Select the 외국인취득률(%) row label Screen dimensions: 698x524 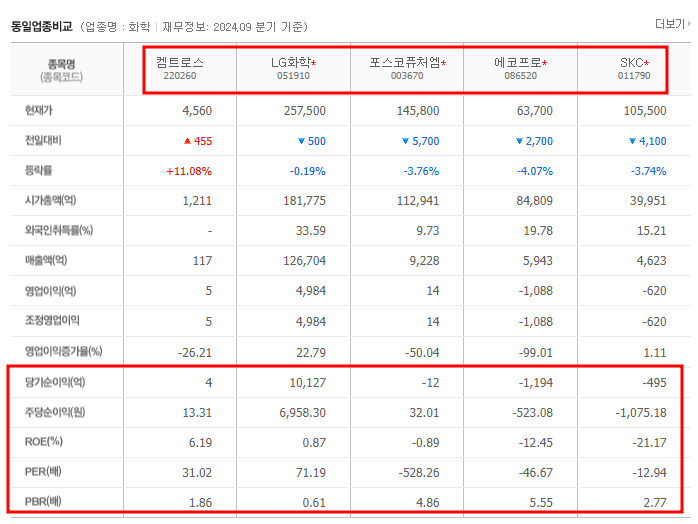[x=59, y=230]
